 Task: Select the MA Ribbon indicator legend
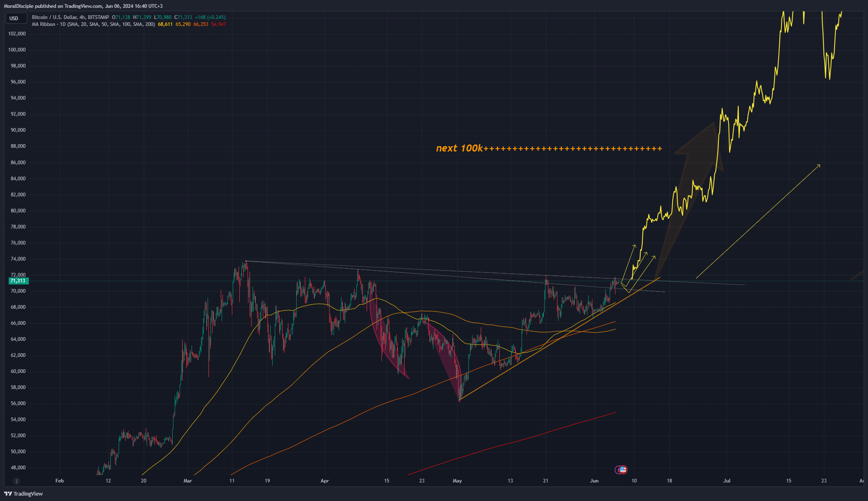click(94, 24)
